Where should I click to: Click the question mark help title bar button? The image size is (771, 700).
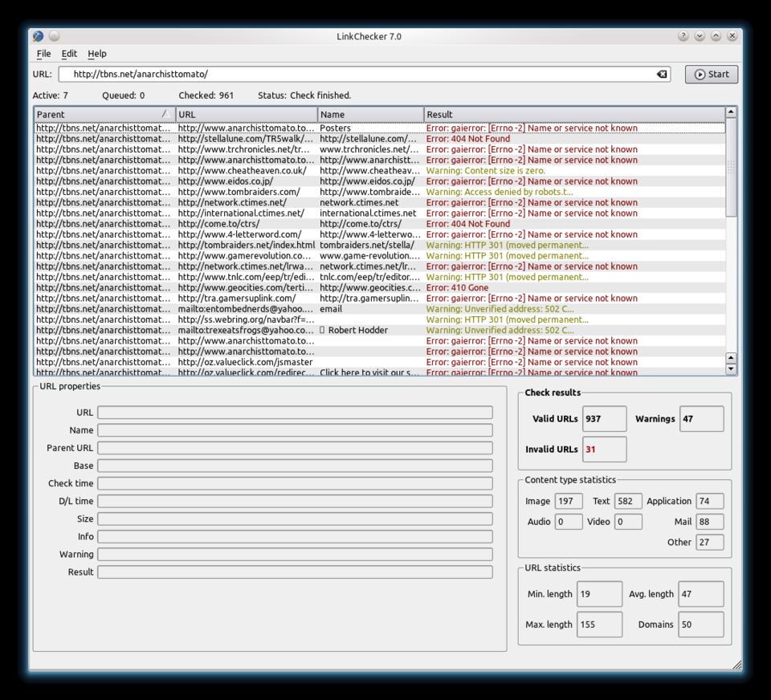click(x=683, y=36)
